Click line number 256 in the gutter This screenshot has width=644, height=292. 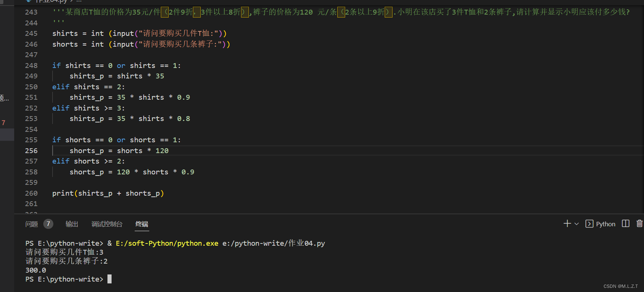pos(31,150)
